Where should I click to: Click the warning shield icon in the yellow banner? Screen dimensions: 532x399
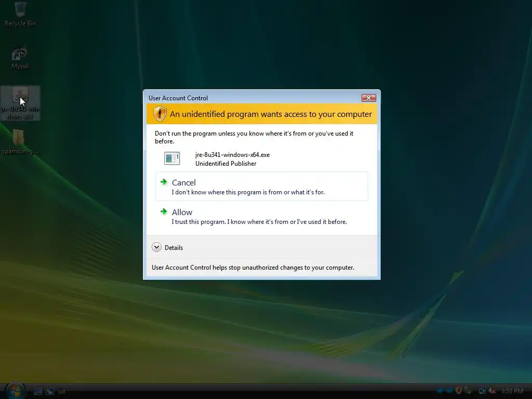[x=159, y=114]
